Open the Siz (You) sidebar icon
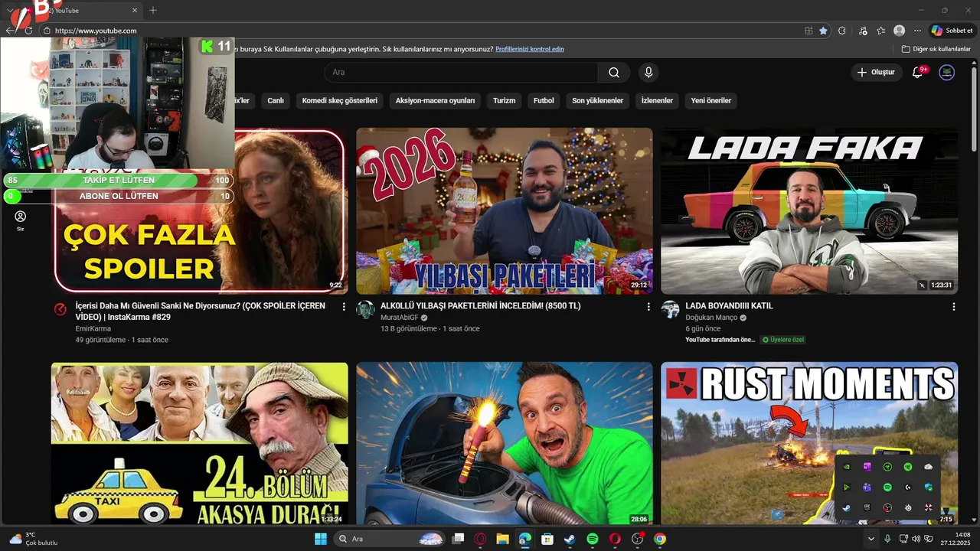This screenshot has width=980, height=551. click(x=21, y=220)
